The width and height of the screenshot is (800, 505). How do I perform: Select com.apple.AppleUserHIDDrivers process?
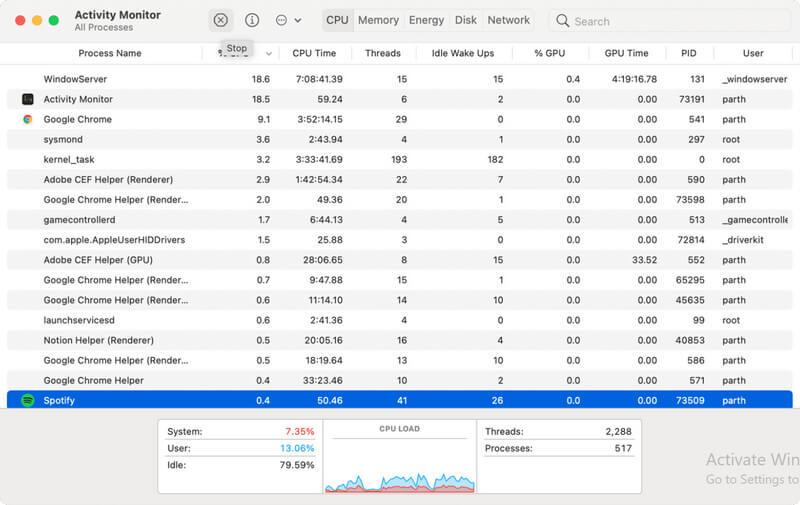pos(399,240)
